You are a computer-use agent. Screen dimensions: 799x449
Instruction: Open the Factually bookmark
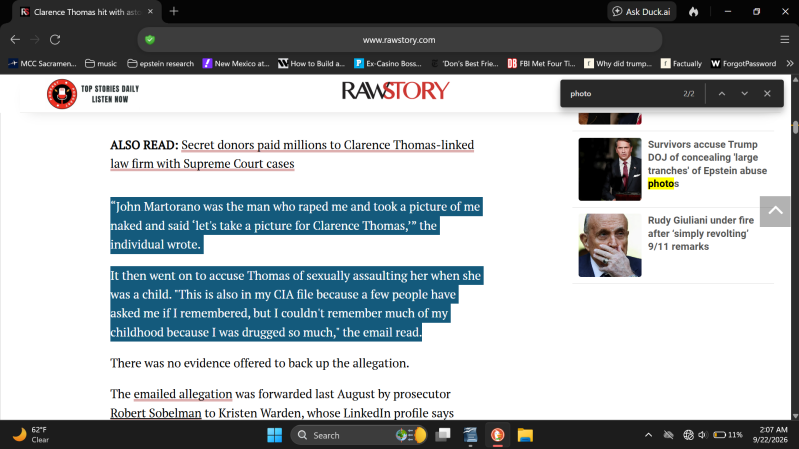[681, 64]
